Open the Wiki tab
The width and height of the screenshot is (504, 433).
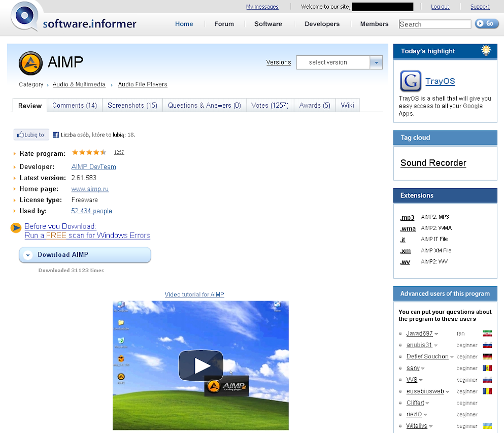click(x=348, y=106)
